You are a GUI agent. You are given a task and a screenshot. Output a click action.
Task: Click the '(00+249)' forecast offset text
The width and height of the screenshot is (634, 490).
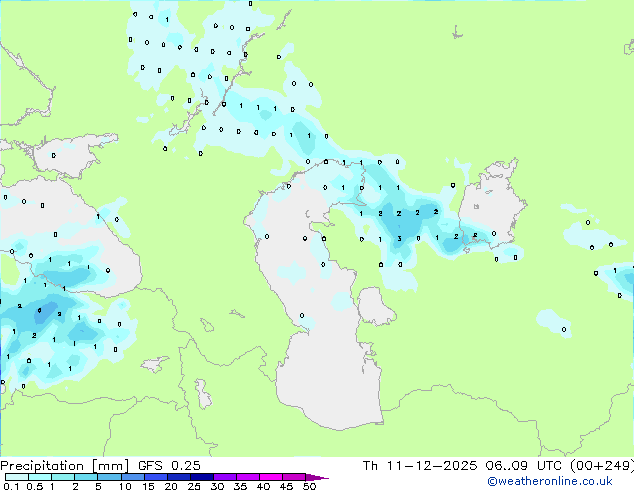pos(602,466)
